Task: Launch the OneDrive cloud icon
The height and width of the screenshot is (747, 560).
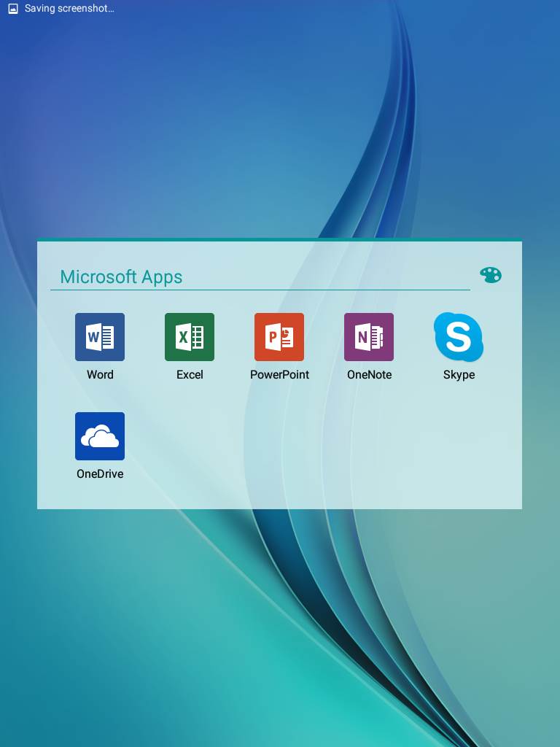Action: (100, 436)
